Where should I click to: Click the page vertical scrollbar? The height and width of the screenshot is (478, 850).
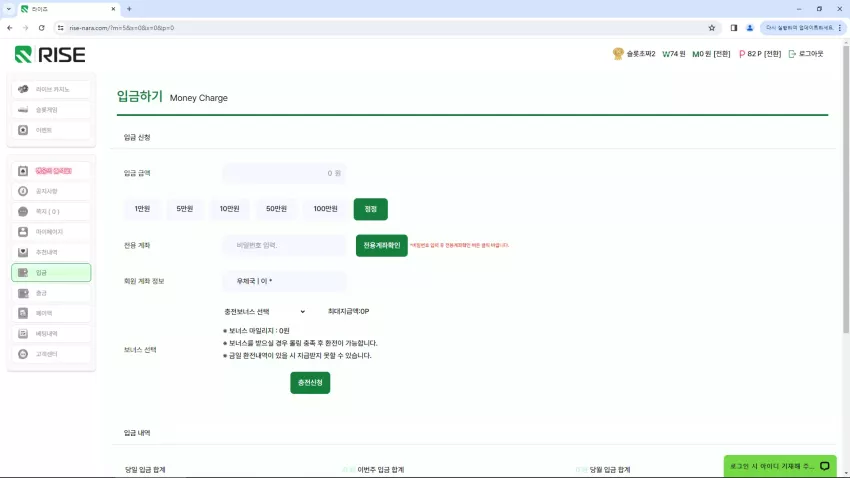(846, 190)
